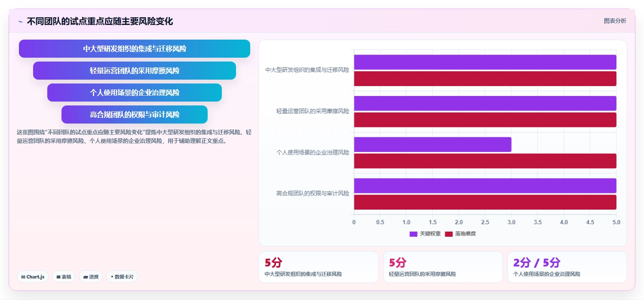The width and height of the screenshot is (644, 300).
Task: Click the small blue icon before the title
Action: pos(20,22)
